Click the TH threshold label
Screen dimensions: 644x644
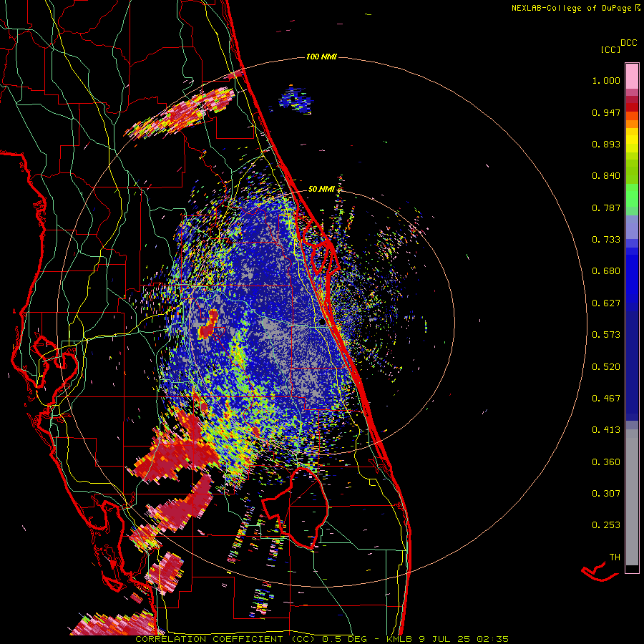click(x=615, y=557)
